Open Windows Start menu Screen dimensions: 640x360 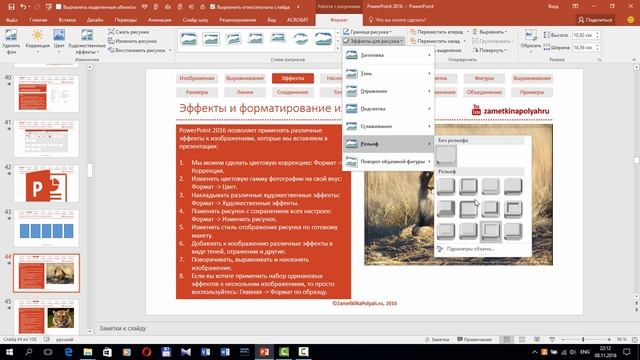click(9, 352)
